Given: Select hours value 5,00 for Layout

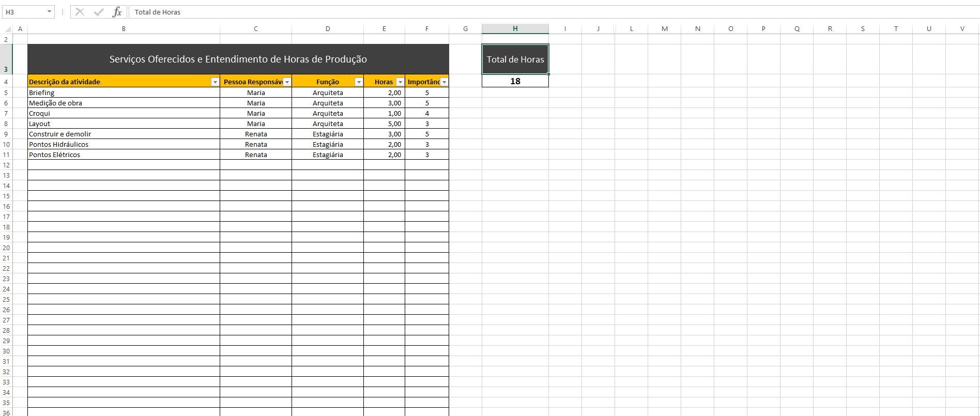Looking at the screenshot, I should point(384,124).
